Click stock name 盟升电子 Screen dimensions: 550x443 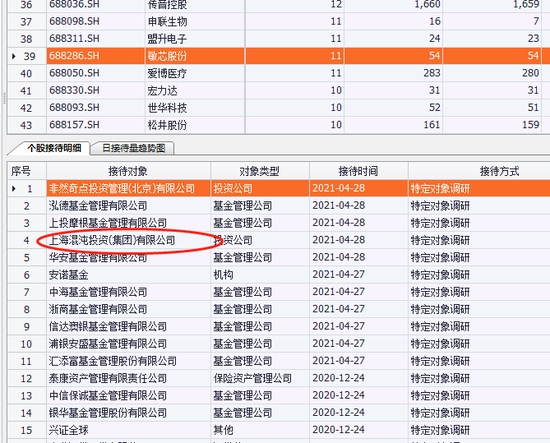coord(167,39)
